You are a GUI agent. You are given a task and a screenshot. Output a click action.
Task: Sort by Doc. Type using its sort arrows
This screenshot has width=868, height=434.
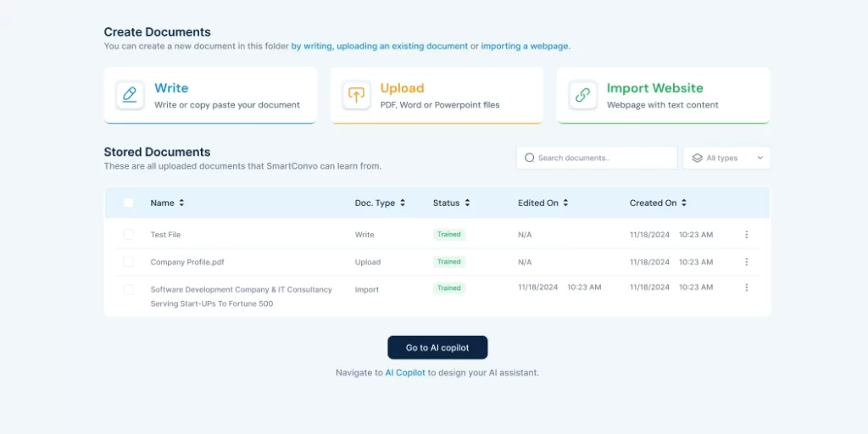click(x=403, y=203)
